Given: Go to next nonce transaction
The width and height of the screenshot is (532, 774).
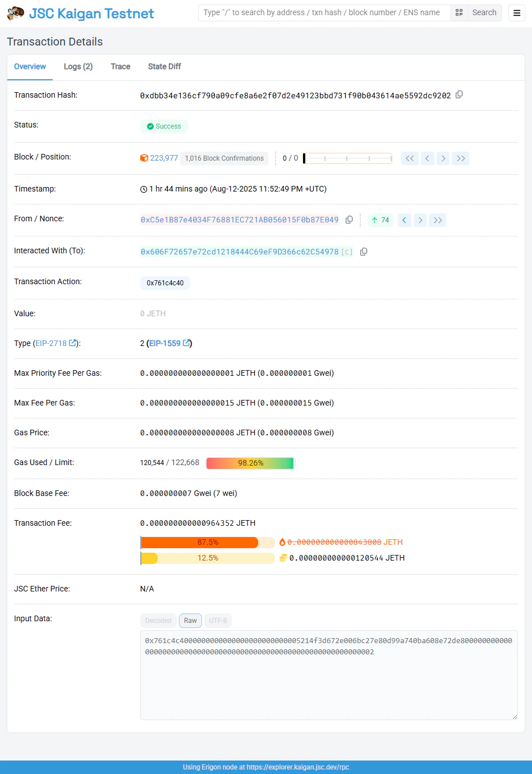Looking at the screenshot, I should coord(420,220).
